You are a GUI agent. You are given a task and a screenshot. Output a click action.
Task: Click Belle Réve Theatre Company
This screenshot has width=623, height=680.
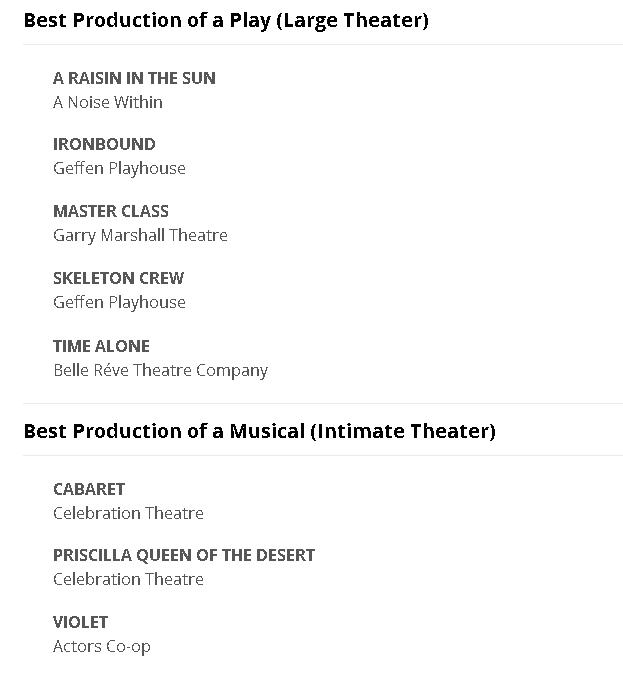160,370
